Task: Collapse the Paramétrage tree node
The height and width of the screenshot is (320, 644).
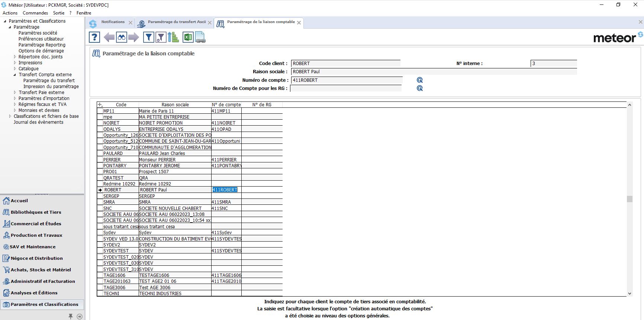Action: tap(10, 27)
